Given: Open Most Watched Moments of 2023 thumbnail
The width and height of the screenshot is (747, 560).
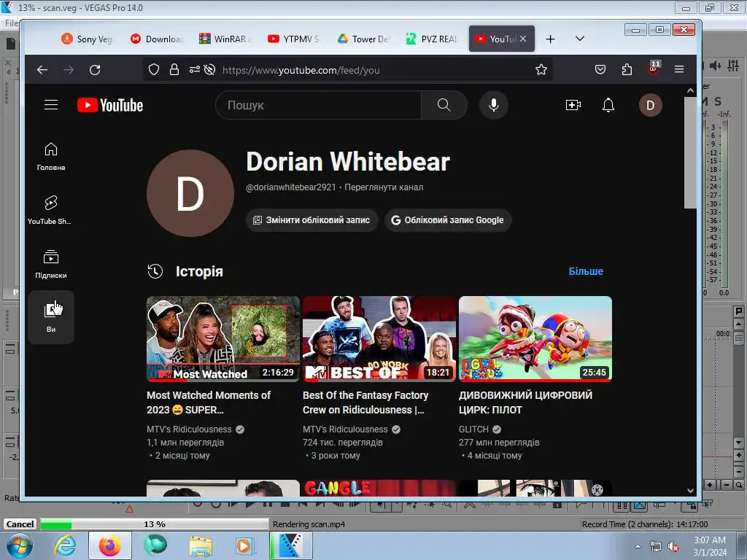Looking at the screenshot, I should (x=223, y=338).
